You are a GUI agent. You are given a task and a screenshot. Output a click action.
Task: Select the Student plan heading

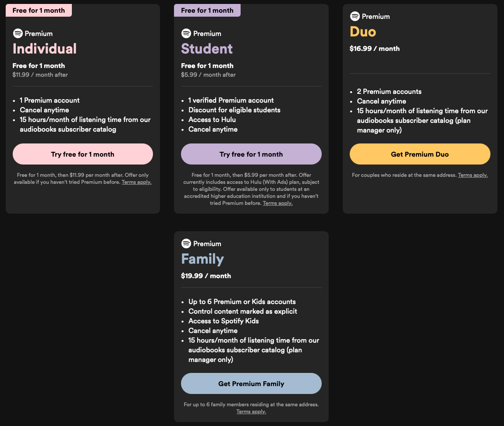pos(207,48)
